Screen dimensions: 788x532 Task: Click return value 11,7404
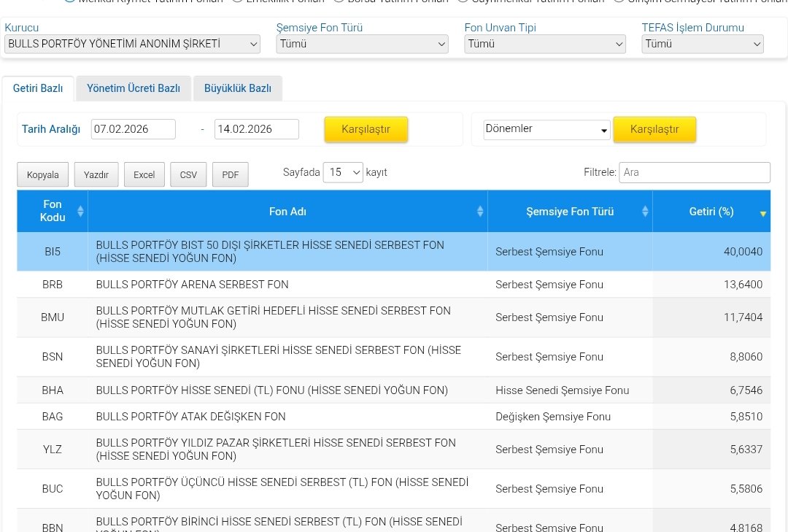point(743,317)
